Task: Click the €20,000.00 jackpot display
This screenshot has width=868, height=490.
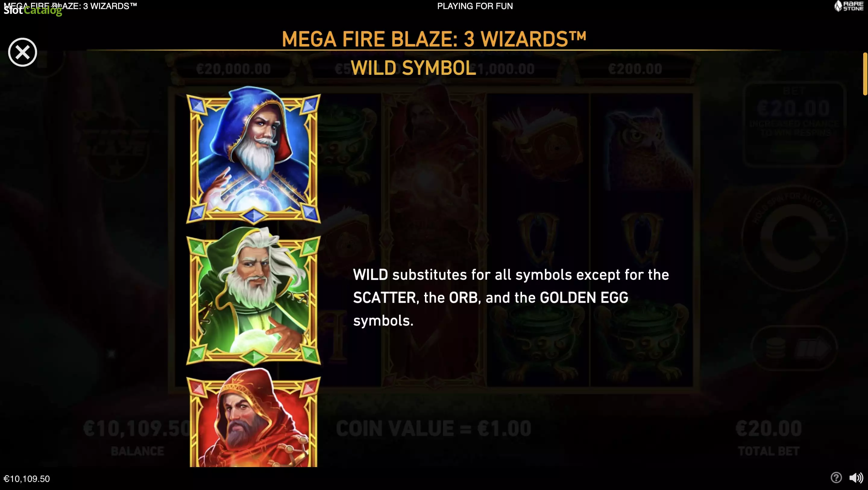Action: (x=233, y=69)
